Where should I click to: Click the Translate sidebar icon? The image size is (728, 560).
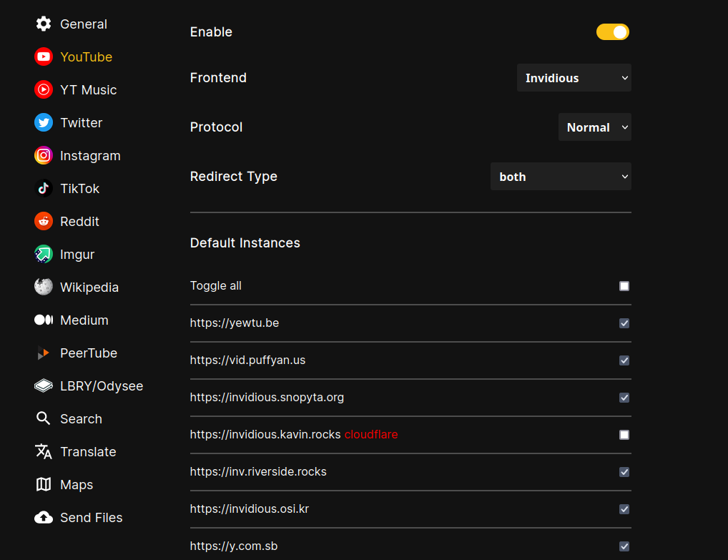pyautogui.click(x=43, y=451)
